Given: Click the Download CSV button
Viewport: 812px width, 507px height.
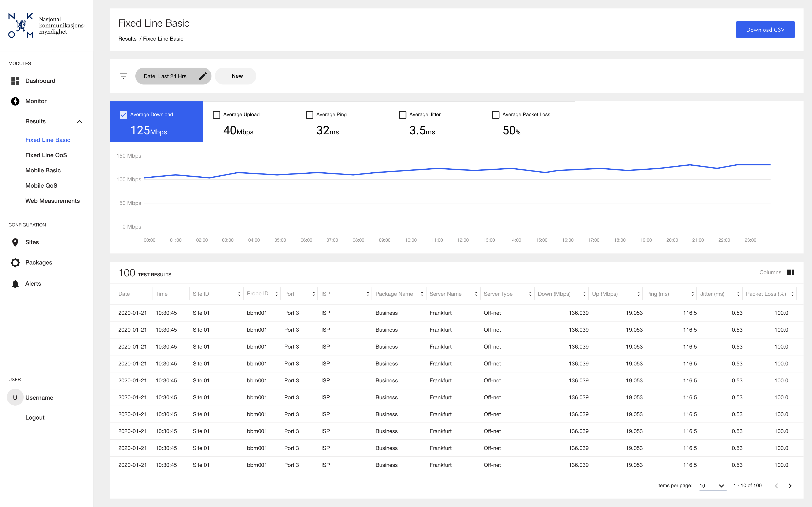Looking at the screenshot, I should [765, 30].
